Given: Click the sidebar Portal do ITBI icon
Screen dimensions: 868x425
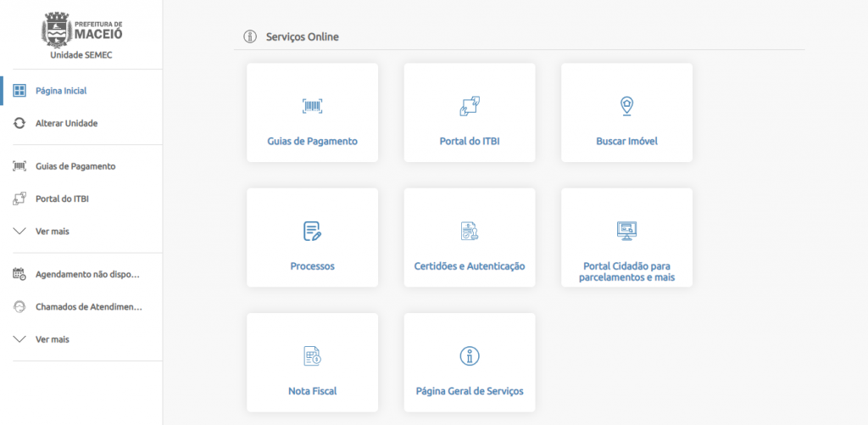Looking at the screenshot, I should pyautogui.click(x=19, y=199).
